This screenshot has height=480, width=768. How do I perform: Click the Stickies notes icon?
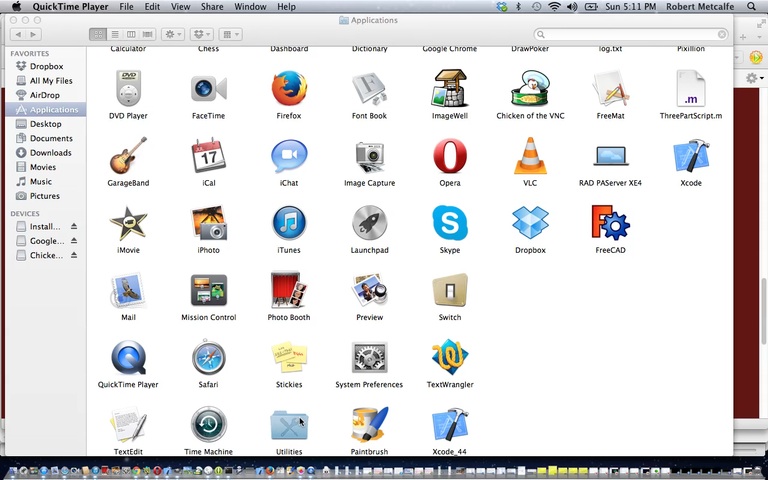(x=289, y=357)
